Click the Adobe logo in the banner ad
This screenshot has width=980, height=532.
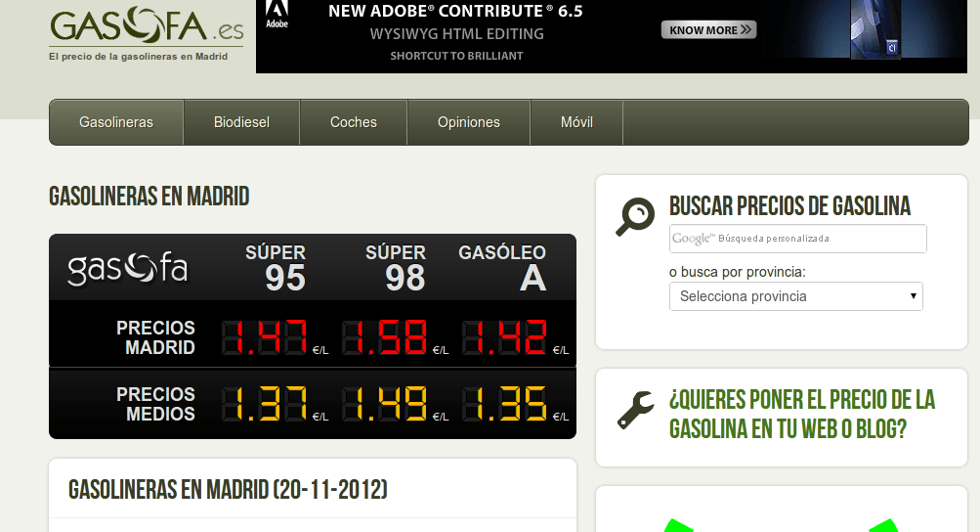[x=277, y=14]
